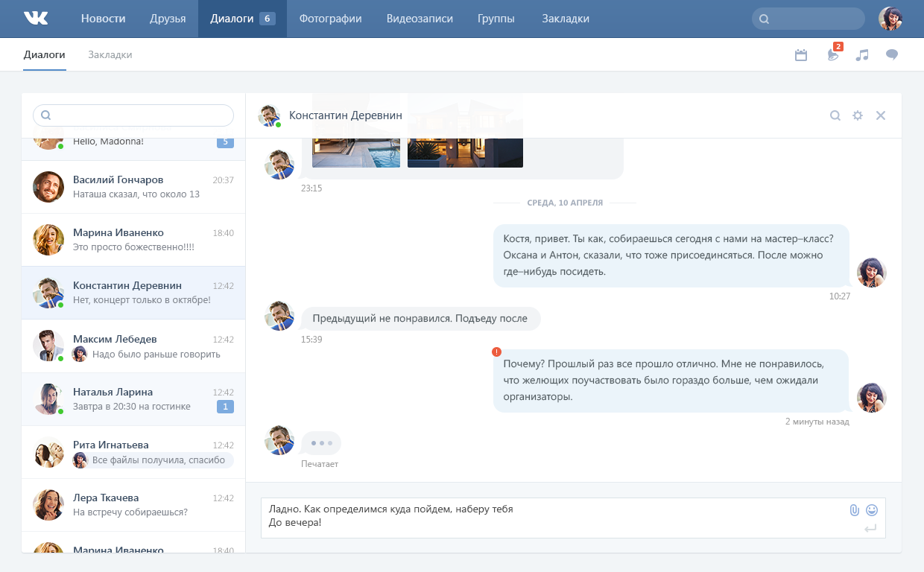Open the house at night photo thumbnail

click(465, 152)
